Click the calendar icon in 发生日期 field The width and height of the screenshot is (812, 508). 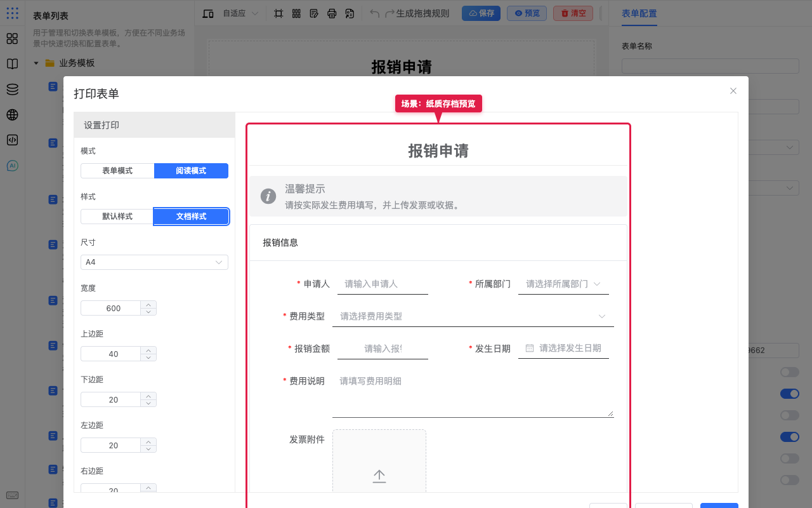[530, 348]
